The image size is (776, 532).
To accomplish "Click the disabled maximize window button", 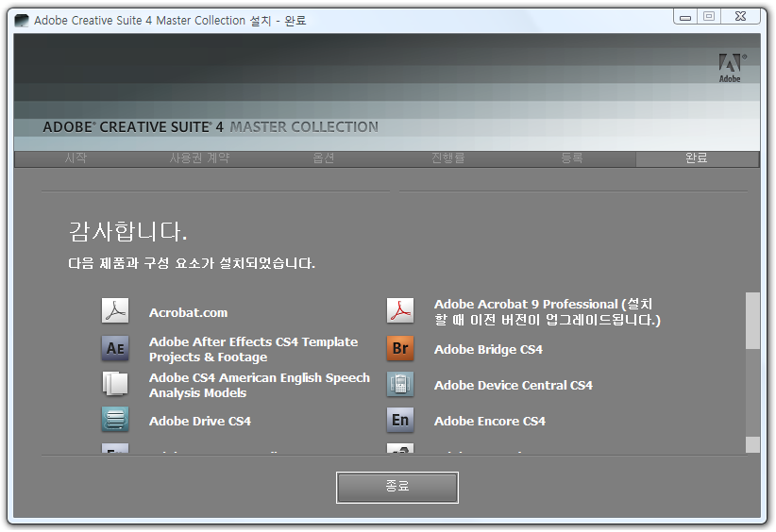I will (x=709, y=17).
